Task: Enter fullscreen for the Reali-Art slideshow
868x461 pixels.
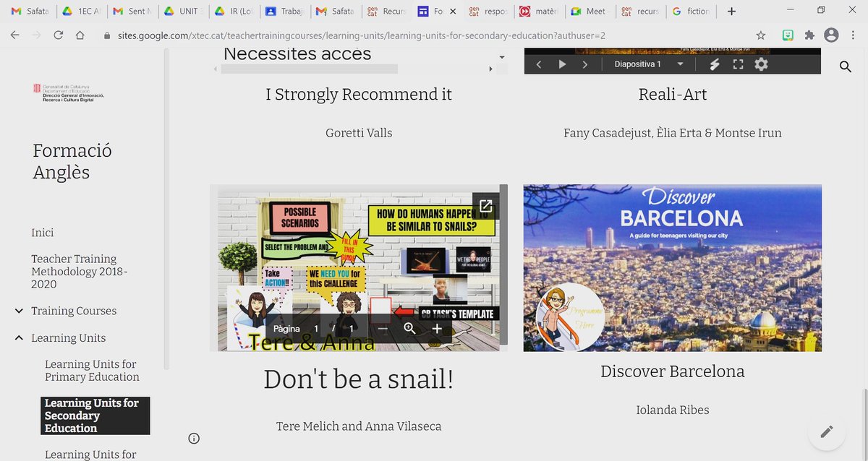Action: [738, 64]
